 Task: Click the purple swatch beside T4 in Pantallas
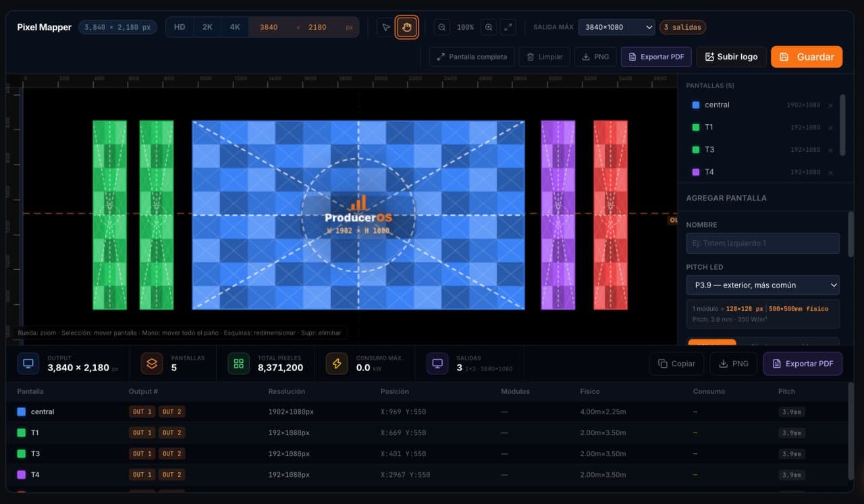[696, 172]
